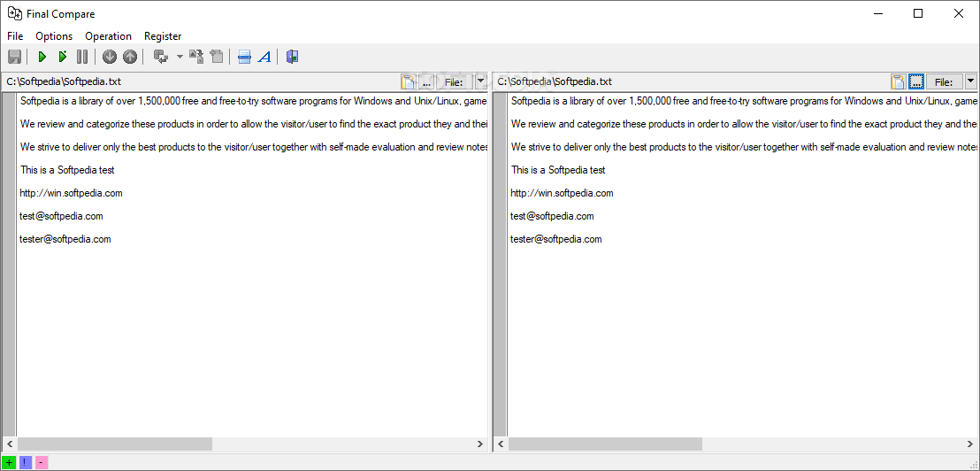
Task: Open the dropdown arrow beside the swap icon
Action: pyautogui.click(x=180, y=57)
